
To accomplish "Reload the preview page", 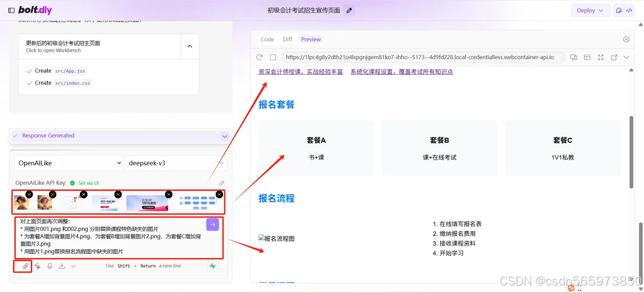I will click(259, 57).
